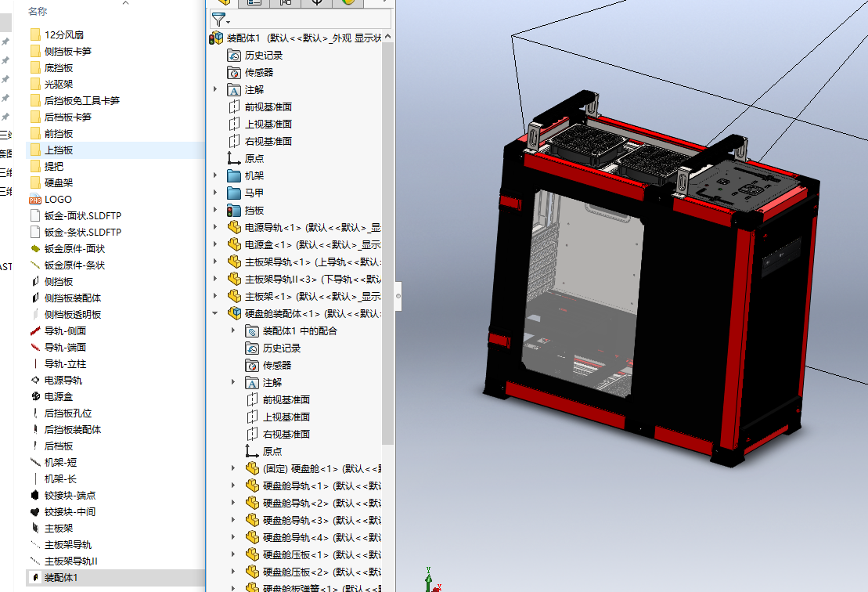This screenshot has height=592, width=868.
Task: Click the top-level 原点 origin icon
Action: point(234,158)
